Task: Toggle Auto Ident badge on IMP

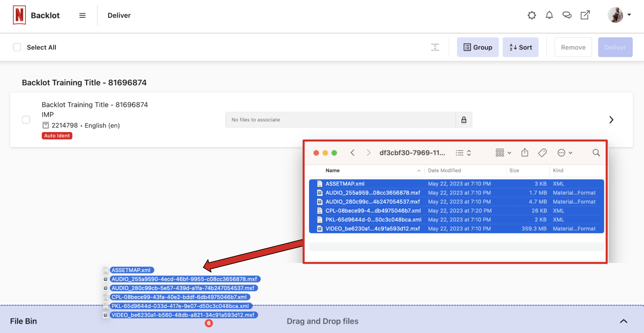Action: click(x=57, y=135)
